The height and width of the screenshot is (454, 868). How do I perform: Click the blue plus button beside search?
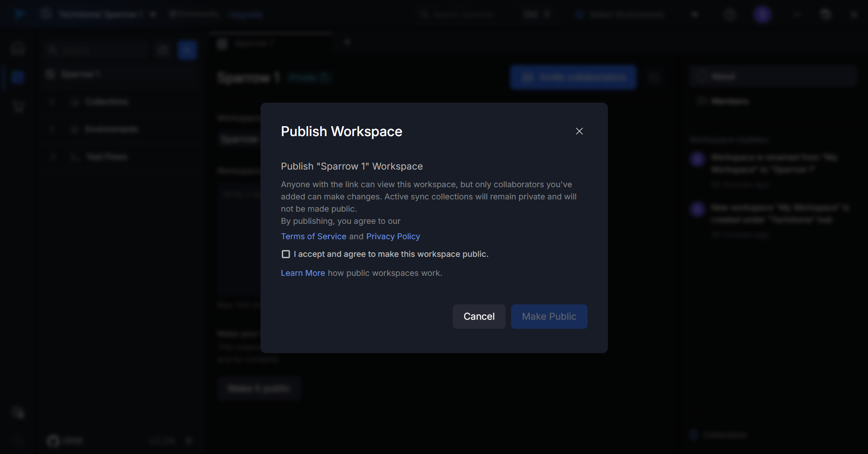[187, 50]
